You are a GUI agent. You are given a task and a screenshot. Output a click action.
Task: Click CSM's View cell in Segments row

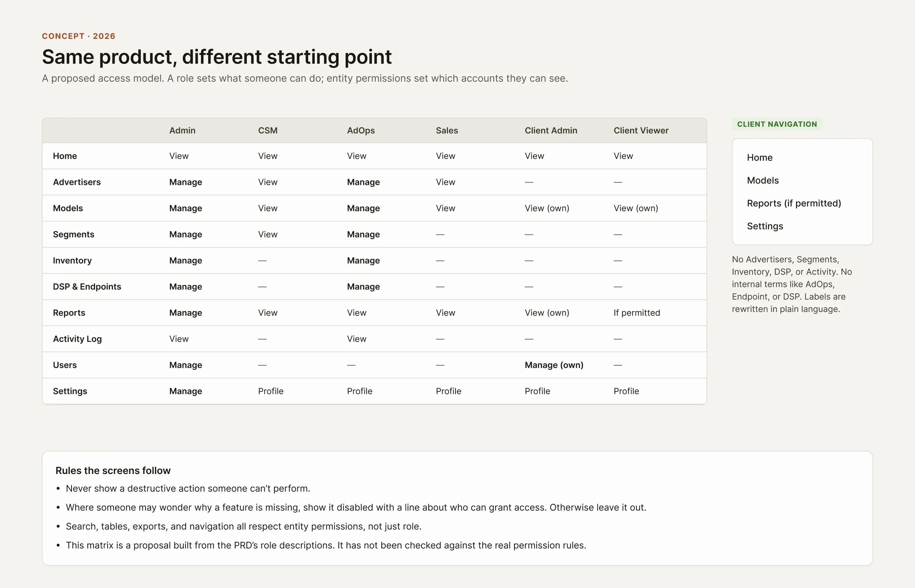tap(268, 234)
